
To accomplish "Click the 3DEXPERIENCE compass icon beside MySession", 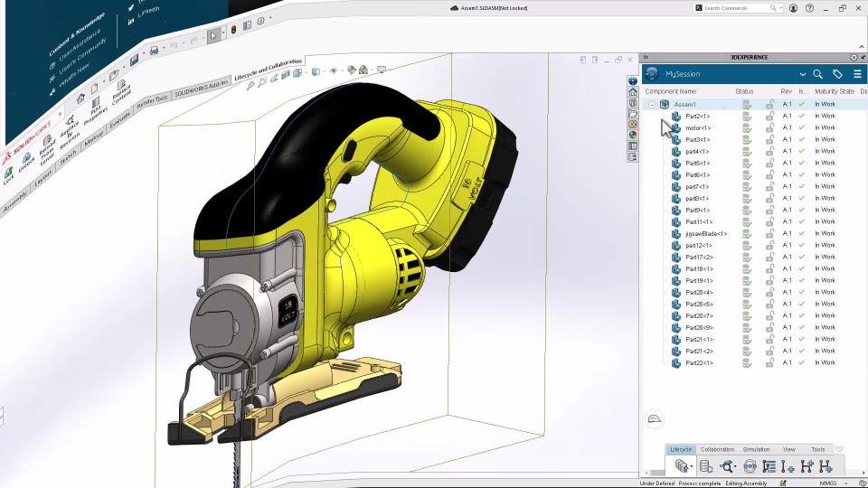I will pos(652,73).
